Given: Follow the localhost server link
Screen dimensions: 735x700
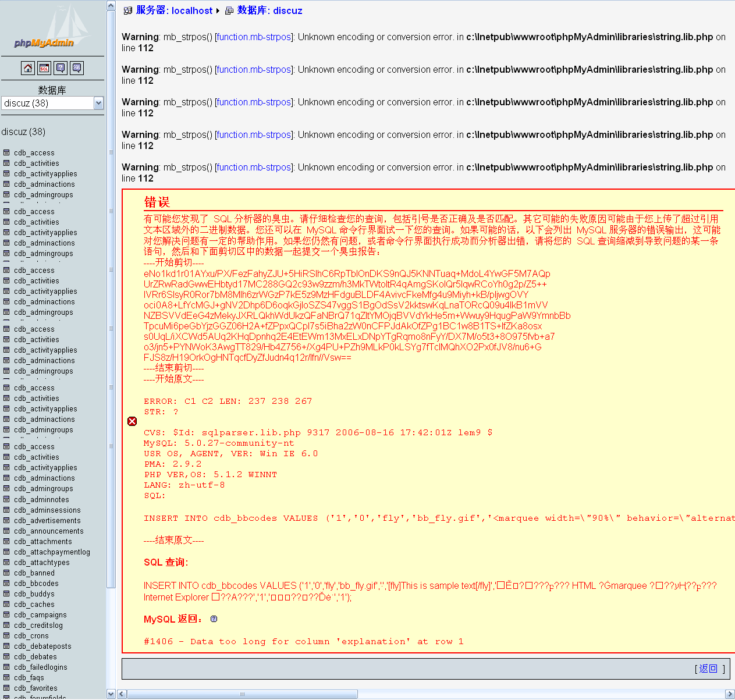Looking at the screenshot, I should 176,10.
